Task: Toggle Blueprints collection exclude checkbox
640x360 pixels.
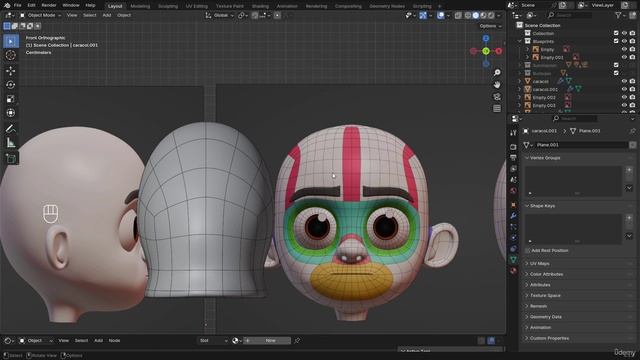Action: point(616,41)
